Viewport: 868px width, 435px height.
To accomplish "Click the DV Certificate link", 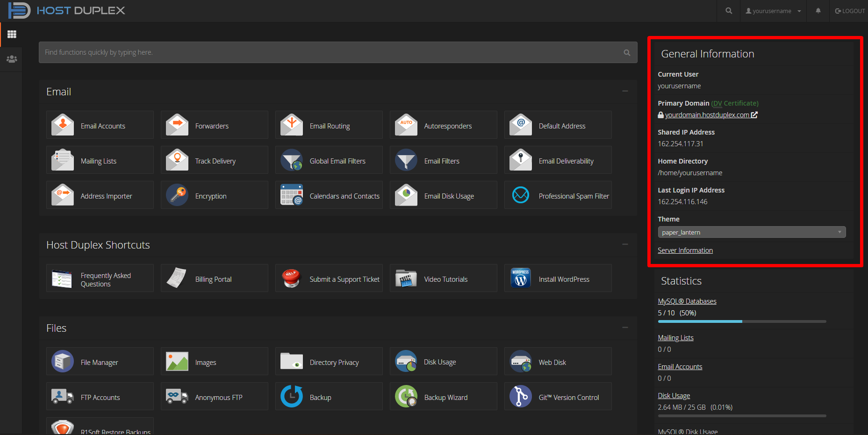I will tap(735, 103).
